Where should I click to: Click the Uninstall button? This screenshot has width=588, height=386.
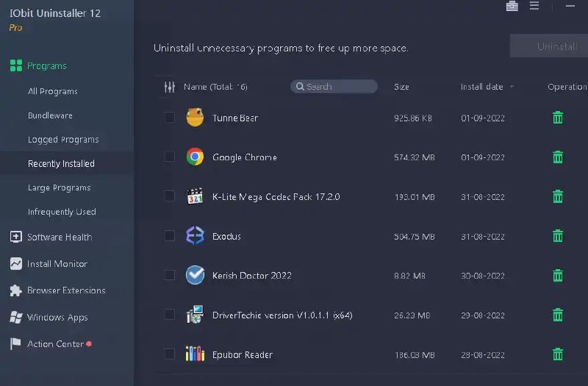(549, 46)
